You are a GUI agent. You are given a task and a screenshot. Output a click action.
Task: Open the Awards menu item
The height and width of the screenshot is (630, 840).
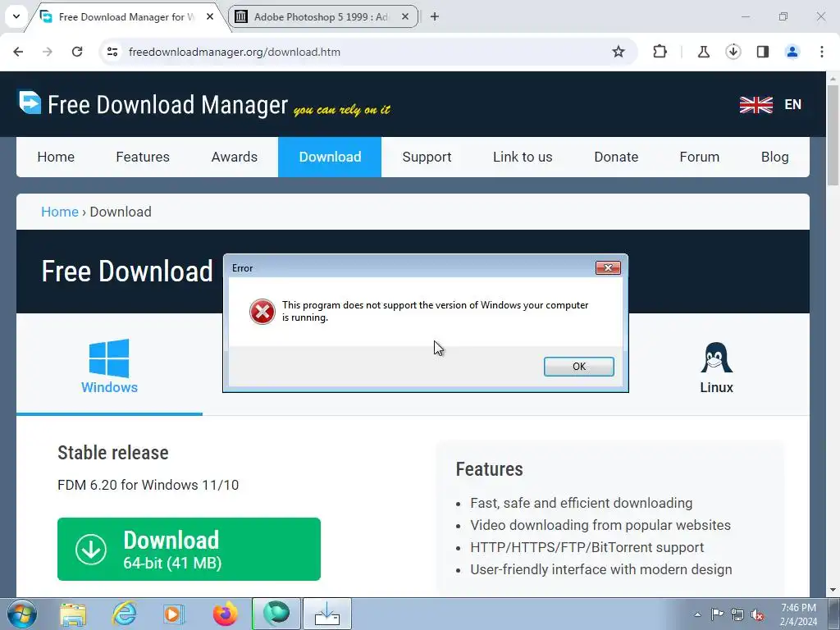click(234, 157)
